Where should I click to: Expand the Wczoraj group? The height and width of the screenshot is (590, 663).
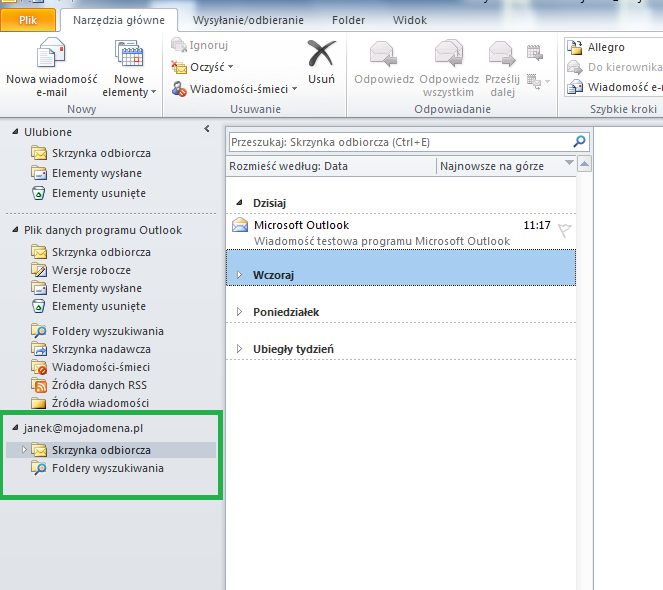point(239,275)
